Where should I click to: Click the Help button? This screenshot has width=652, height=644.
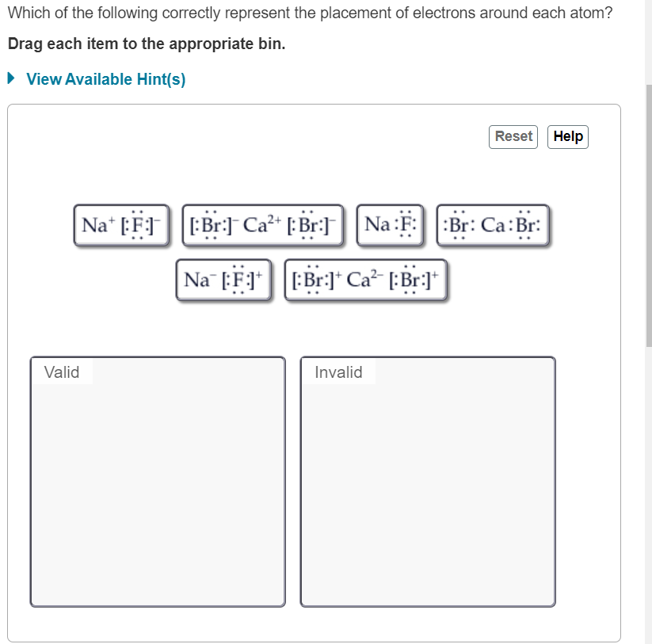567,136
